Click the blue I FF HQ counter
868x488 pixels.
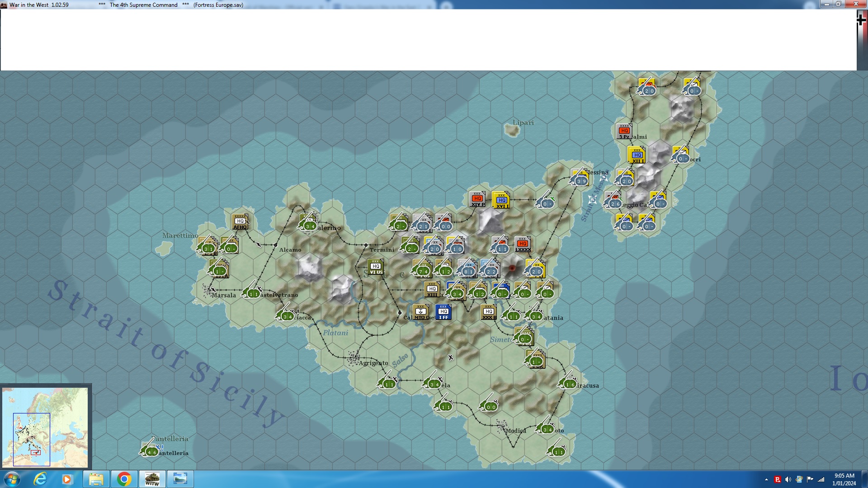tap(443, 312)
